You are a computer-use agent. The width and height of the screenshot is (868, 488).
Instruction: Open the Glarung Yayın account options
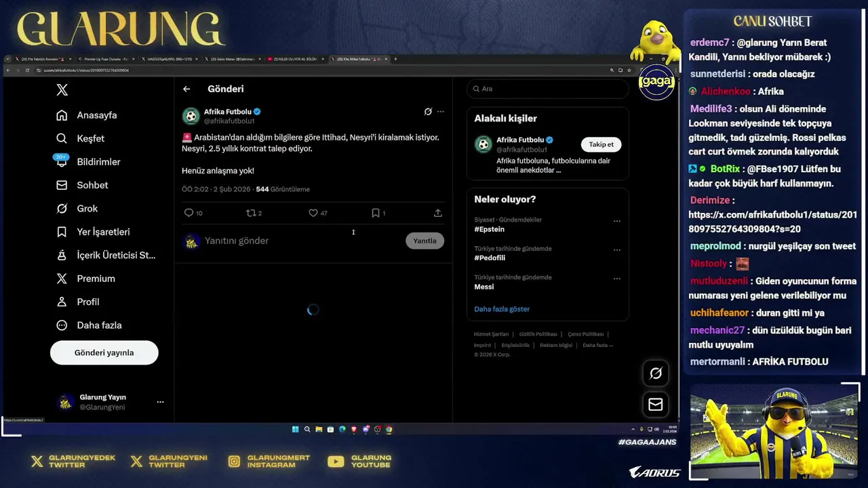[x=160, y=402]
